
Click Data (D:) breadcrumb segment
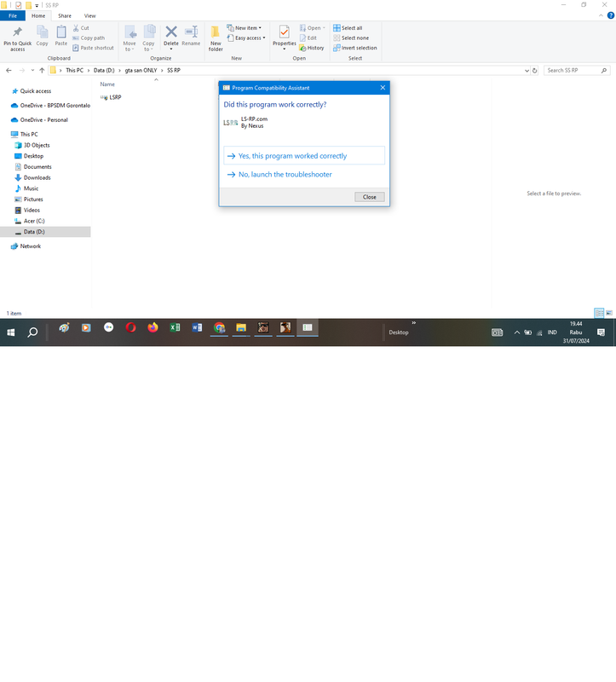click(x=104, y=70)
